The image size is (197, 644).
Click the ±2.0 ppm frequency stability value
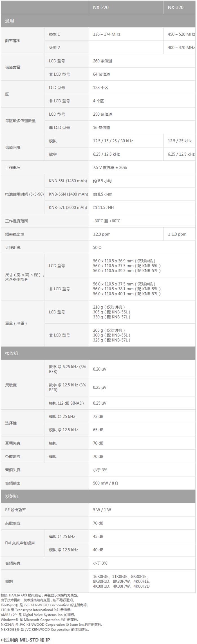(102, 234)
